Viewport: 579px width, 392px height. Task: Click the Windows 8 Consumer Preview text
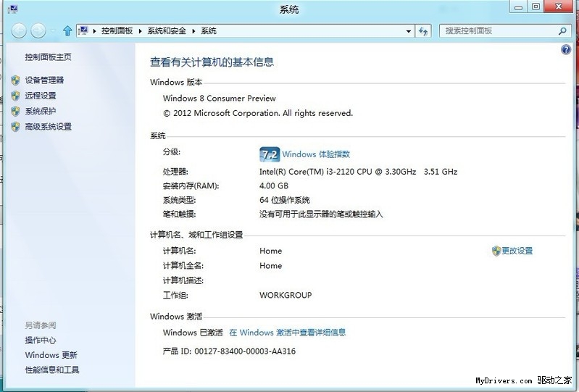220,99
